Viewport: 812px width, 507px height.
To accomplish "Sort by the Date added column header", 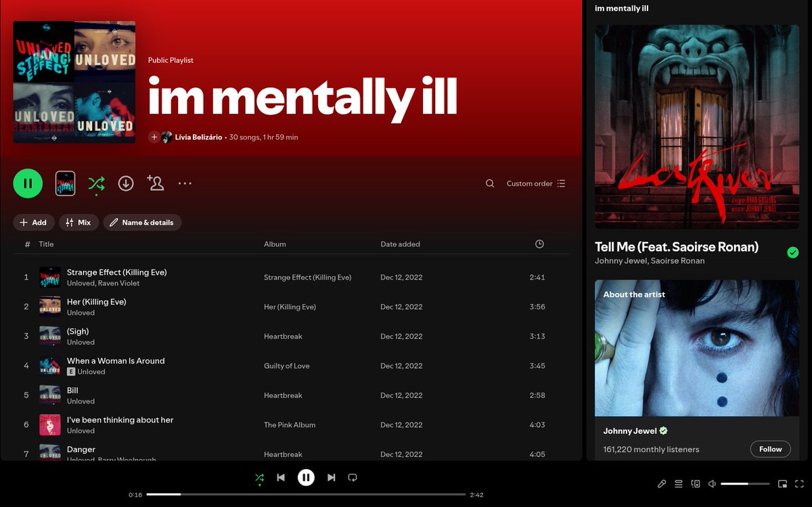I will point(400,244).
